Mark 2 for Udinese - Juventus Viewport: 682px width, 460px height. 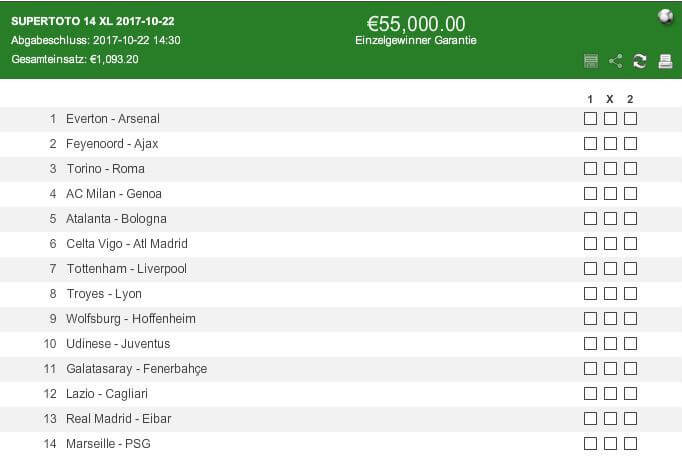(x=630, y=343)
